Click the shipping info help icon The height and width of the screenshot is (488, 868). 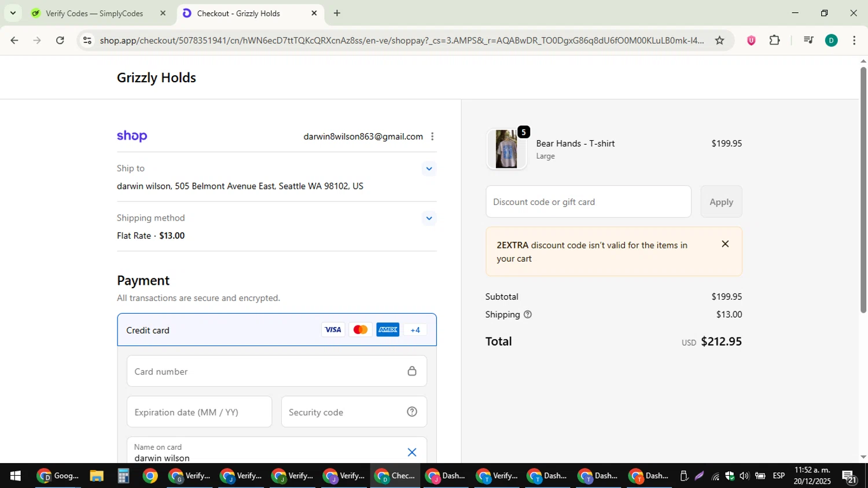coord(528,315)
